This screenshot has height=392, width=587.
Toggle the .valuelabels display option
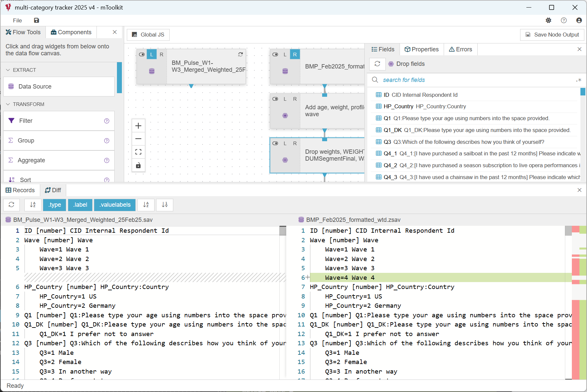tap(115, 205)
